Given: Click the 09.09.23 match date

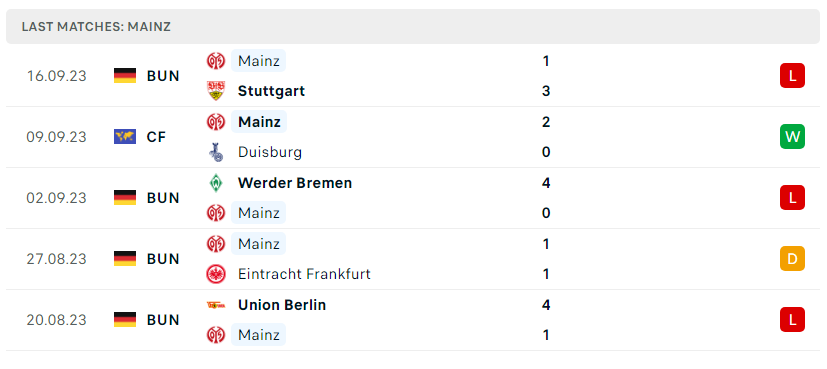Looking at the screenshot, I should 56,137.
